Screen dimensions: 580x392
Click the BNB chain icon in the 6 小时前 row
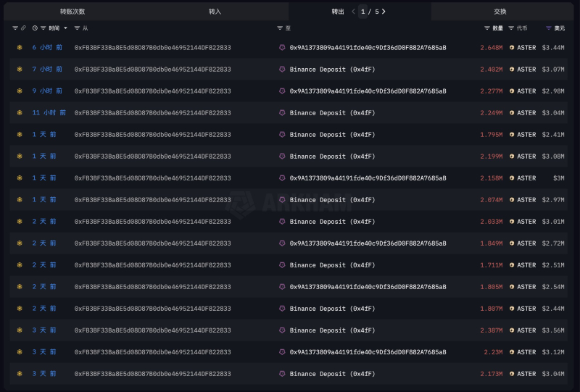(20, 48)
